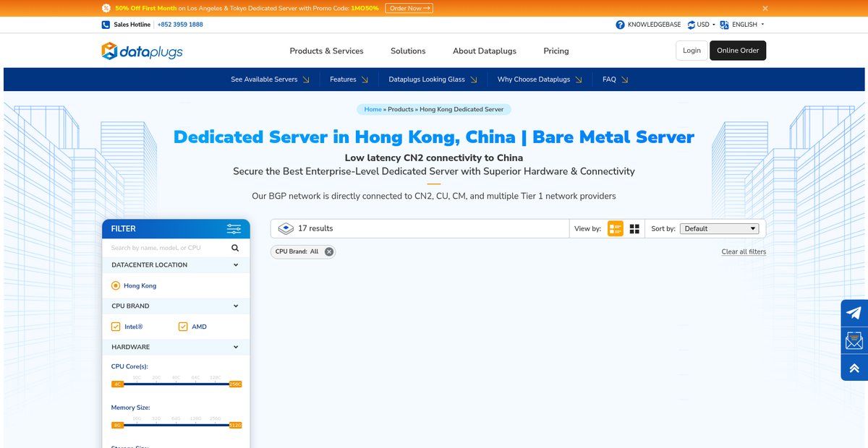Click Order Now in promo banner

[x=409, y=8]
